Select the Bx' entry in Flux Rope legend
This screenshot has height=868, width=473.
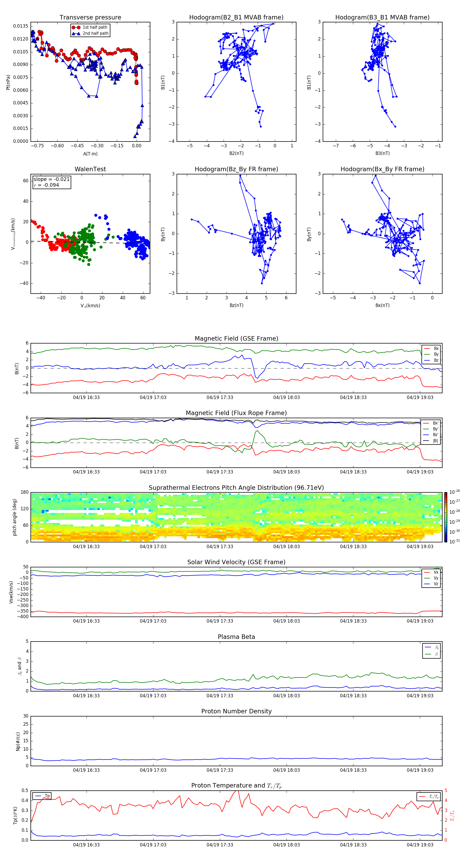431,423
